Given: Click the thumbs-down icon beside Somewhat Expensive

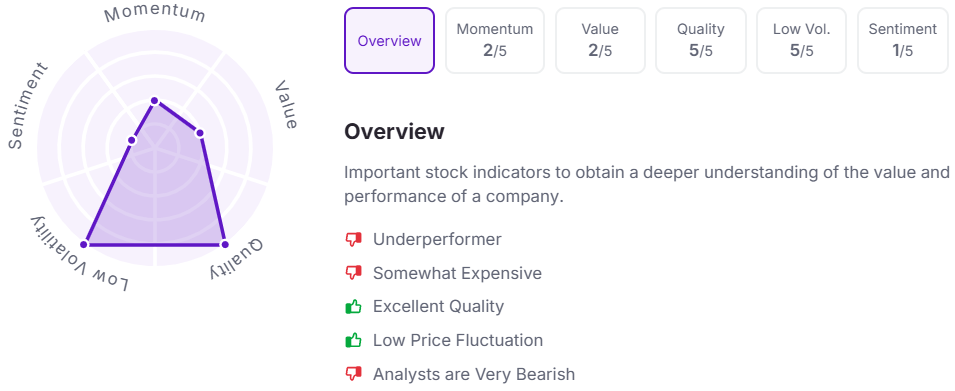Looking at the screenshot, I should (x=353, y=273).
